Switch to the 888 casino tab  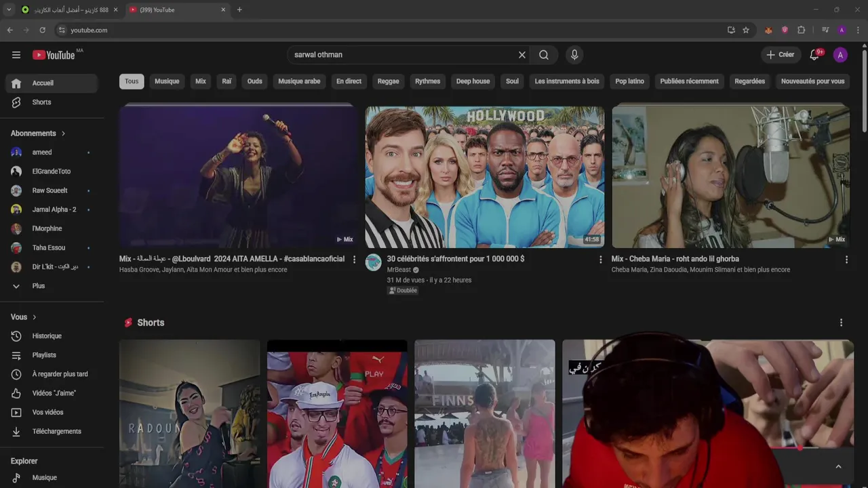70,9
